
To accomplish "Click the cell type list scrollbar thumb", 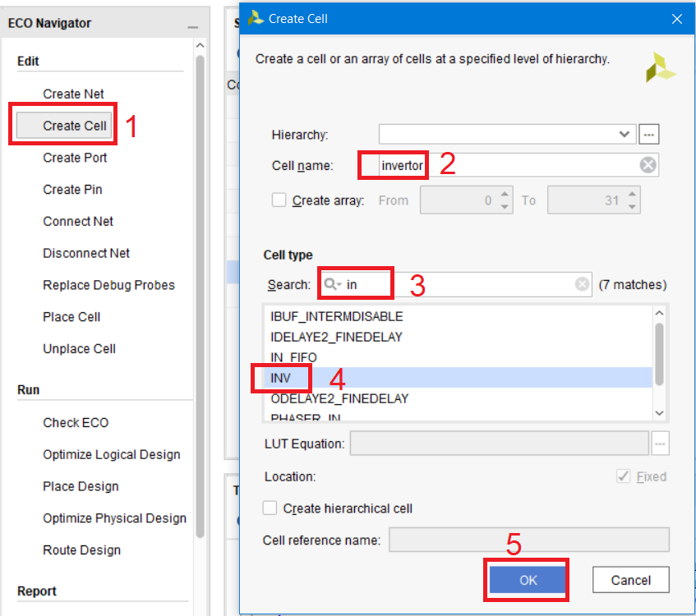I will 660,354.
